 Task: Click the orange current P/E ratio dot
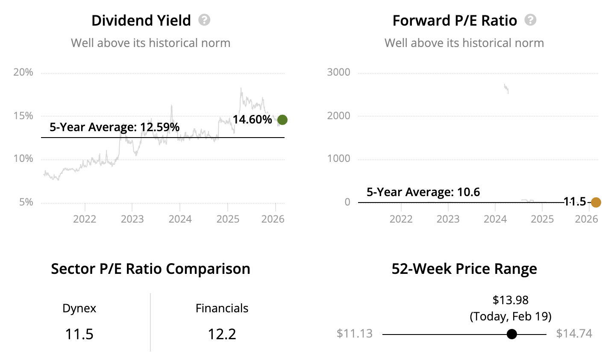point(596,203)
